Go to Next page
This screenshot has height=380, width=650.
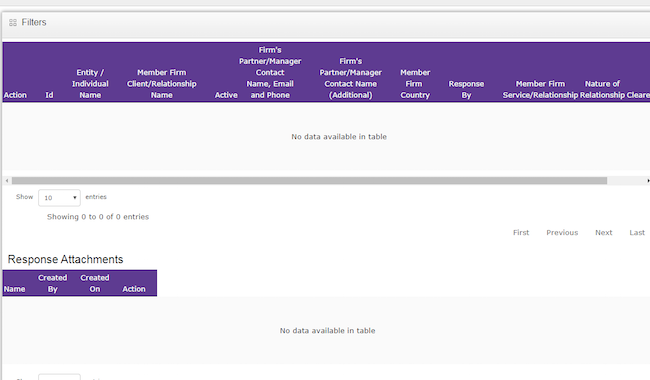tap(604, 232)
